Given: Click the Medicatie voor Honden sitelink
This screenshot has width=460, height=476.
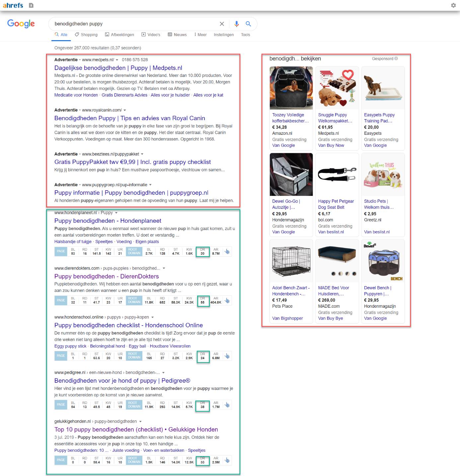Looking at the screenshot, I should tap(76, 95).
